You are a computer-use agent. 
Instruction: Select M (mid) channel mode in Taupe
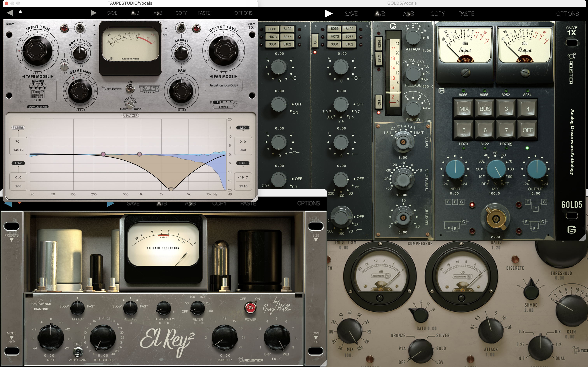pos(222,102)
